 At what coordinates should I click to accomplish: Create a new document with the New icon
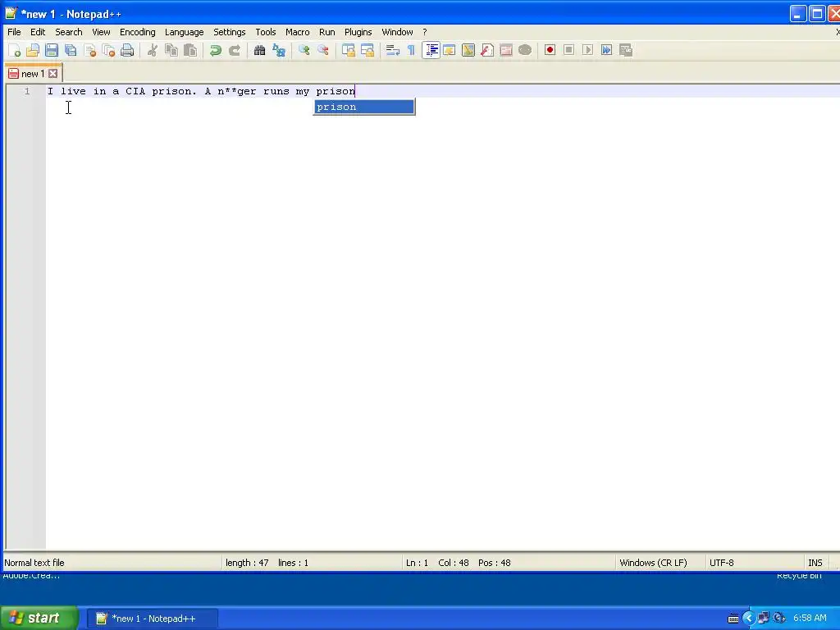coord(15,50)
